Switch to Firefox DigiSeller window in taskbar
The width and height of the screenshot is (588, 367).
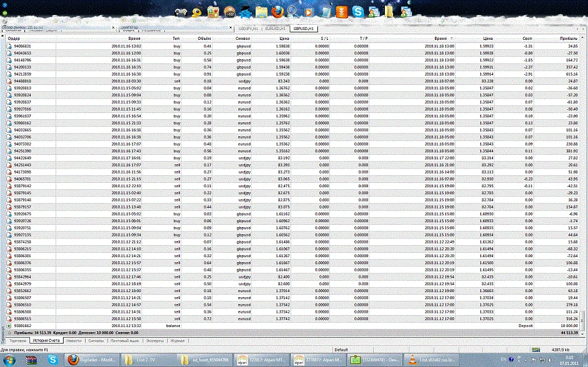coord(92,360)
